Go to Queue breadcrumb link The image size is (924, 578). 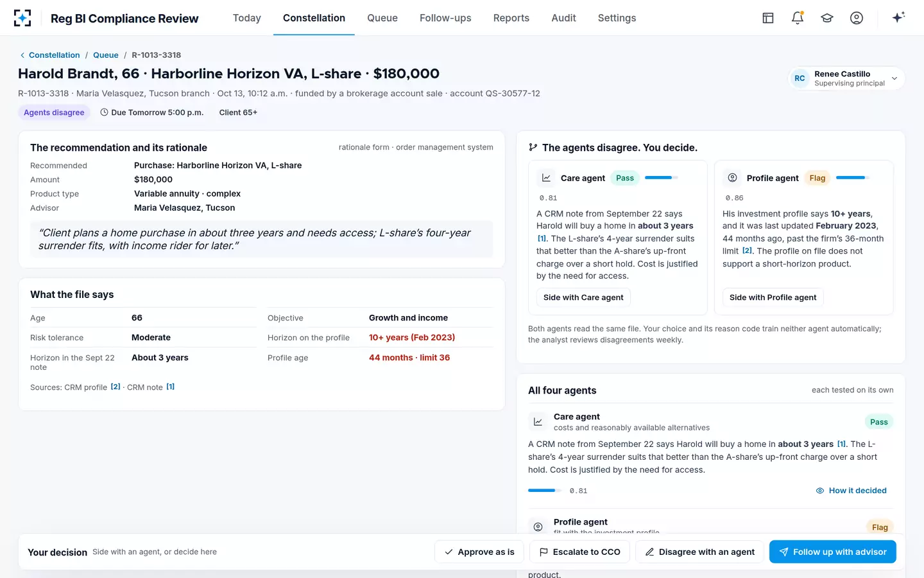106,55
